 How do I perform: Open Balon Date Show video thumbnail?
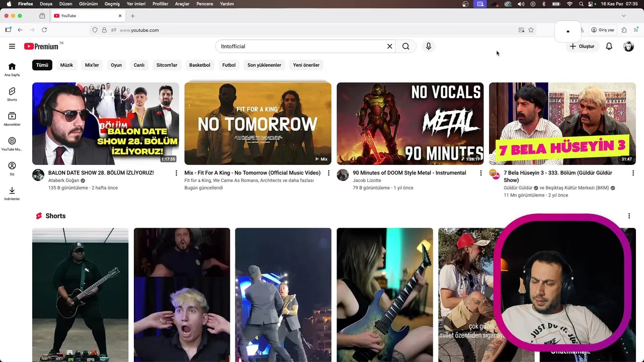pos(106,124)
